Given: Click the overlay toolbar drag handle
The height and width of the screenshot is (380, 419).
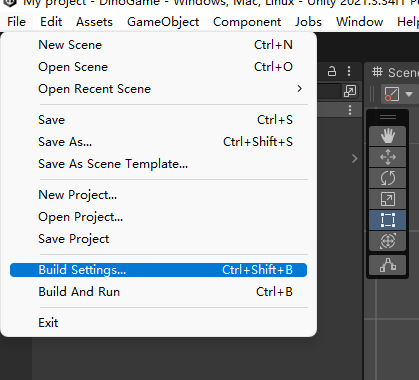Looking at the screenshot, I should point(388,117).
